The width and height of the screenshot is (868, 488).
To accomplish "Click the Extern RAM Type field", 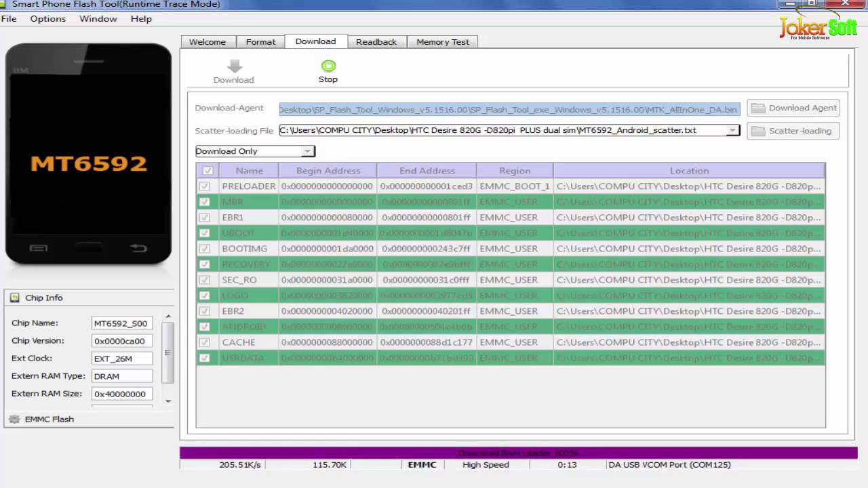I will tap(122, 376).
